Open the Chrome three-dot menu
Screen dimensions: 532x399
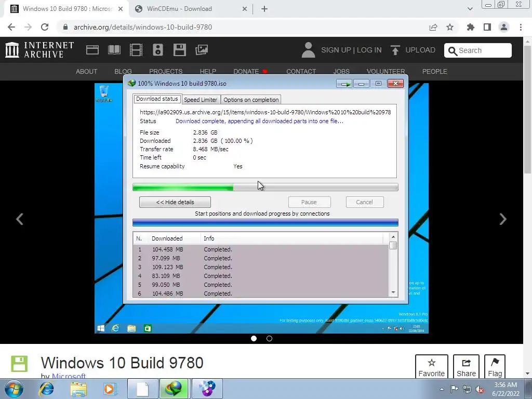[521, 27]
